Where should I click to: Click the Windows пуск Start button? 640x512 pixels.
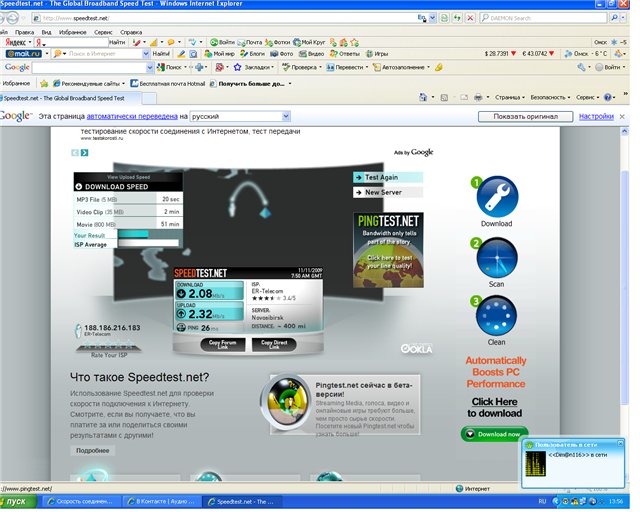click(x=18, y=501)
